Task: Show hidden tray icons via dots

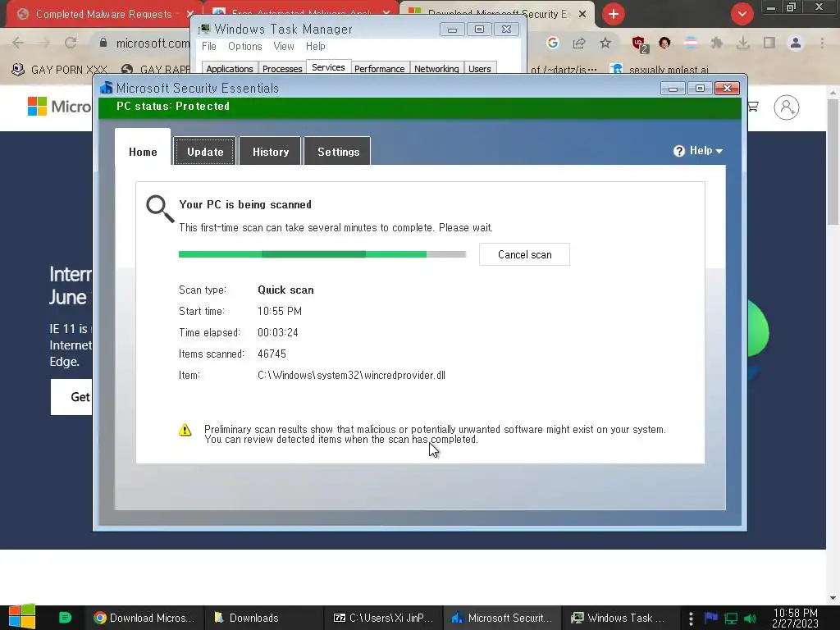Action: click(x=691, y=618)
